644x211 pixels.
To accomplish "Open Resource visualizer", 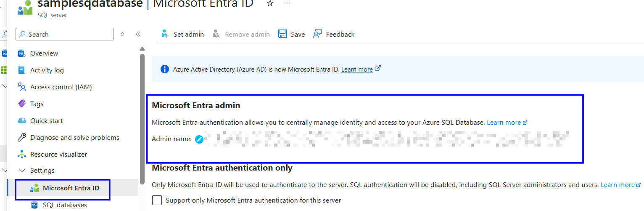I will (x=59, y=154).
